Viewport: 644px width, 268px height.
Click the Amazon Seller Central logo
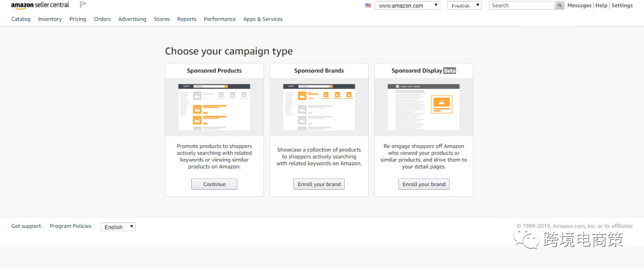[40, 6]
